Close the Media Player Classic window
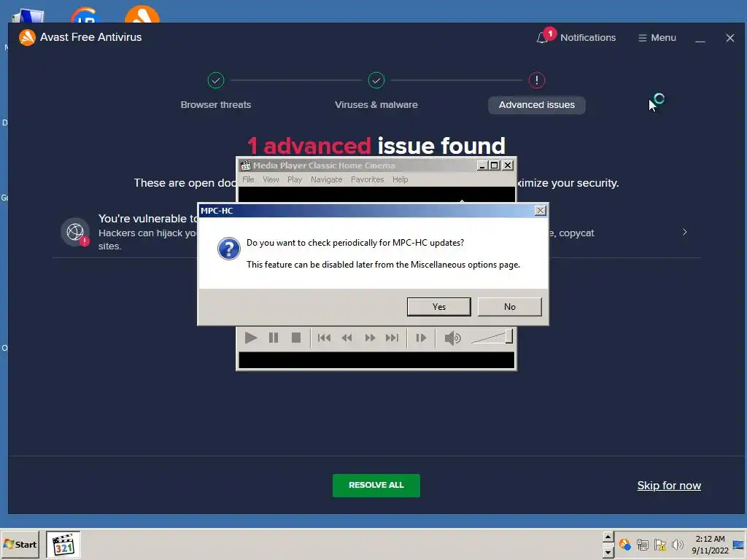 [x=508, y=166]
